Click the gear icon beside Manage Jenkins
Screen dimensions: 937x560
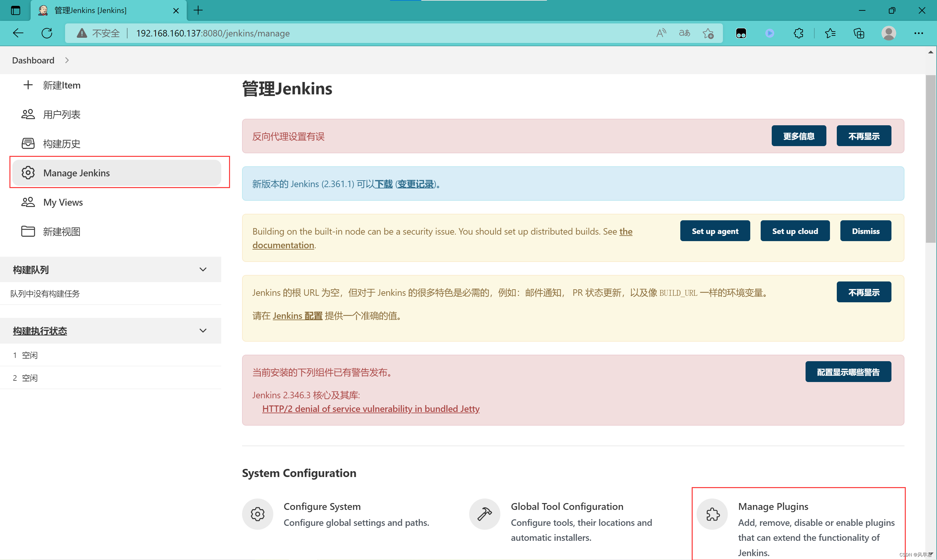(x=28, y=172)
